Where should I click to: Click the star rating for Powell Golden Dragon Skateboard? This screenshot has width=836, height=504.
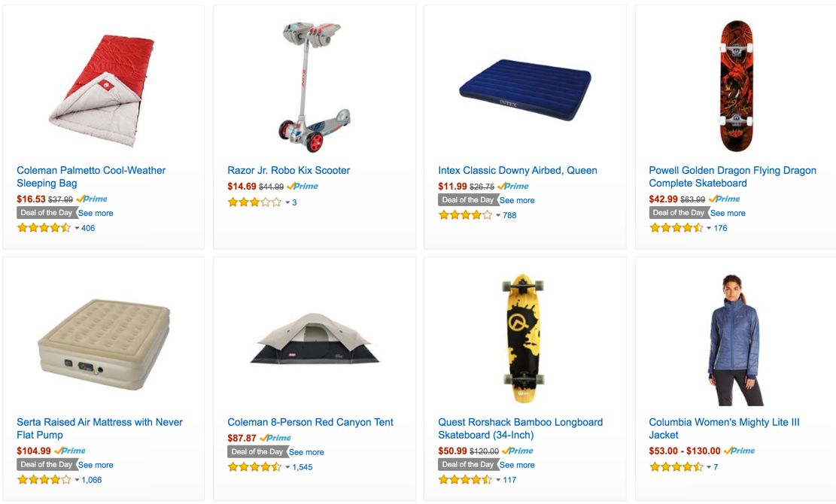click(676, 228)
